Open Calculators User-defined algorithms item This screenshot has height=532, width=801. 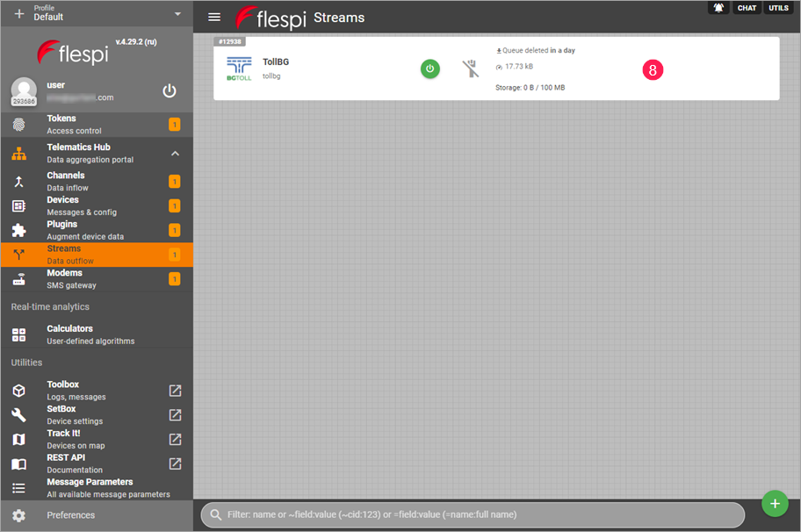97,335
